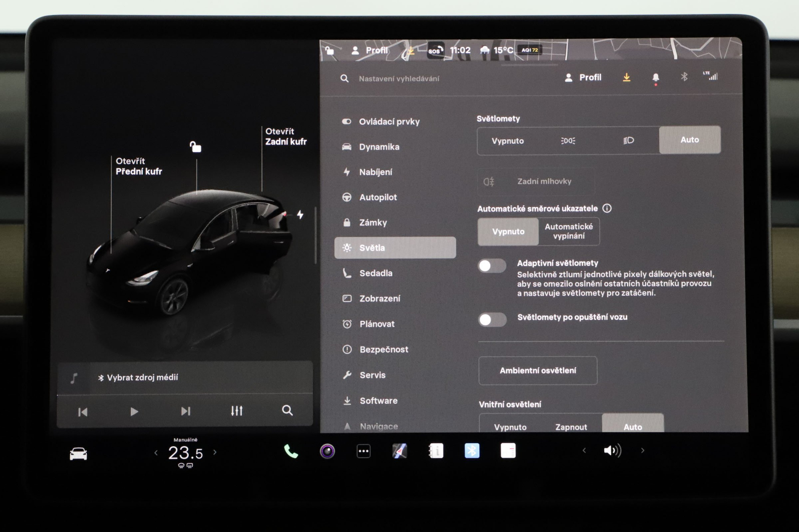Open Ambientní osvětlení settings
The height and width of the screenshot is (532, 799).
pyautogui.click(x=538, y=370)
